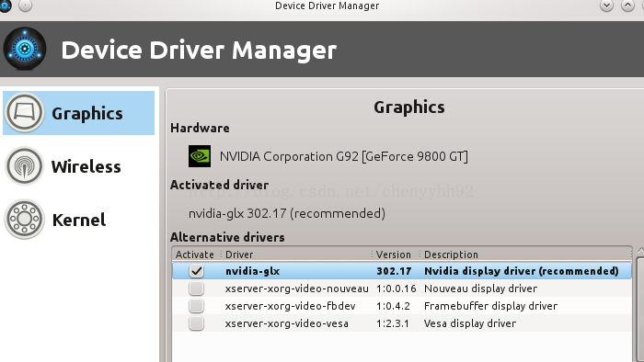Image resolution: width=644 pixels, height=362 pixels.
Task: Sort by the Activate column header
Action: click(196, 255)
